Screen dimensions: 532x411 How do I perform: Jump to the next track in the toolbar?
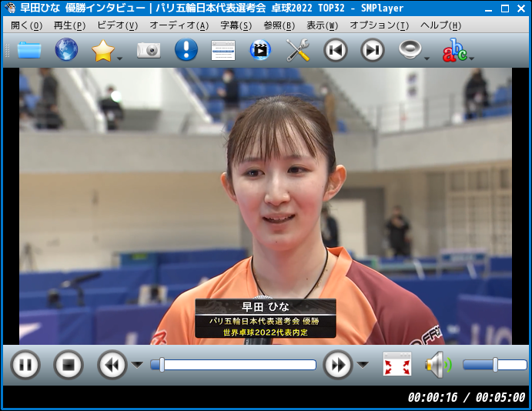click(372, 50)
